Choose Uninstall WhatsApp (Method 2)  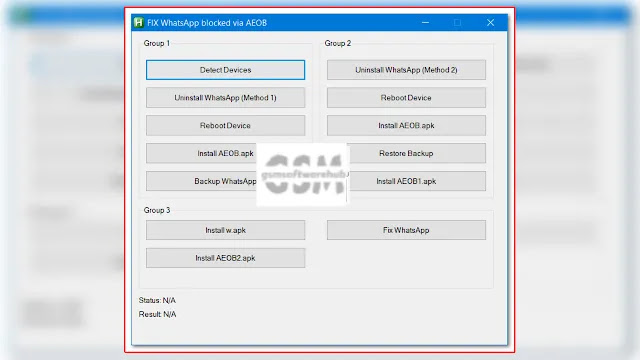406,70
